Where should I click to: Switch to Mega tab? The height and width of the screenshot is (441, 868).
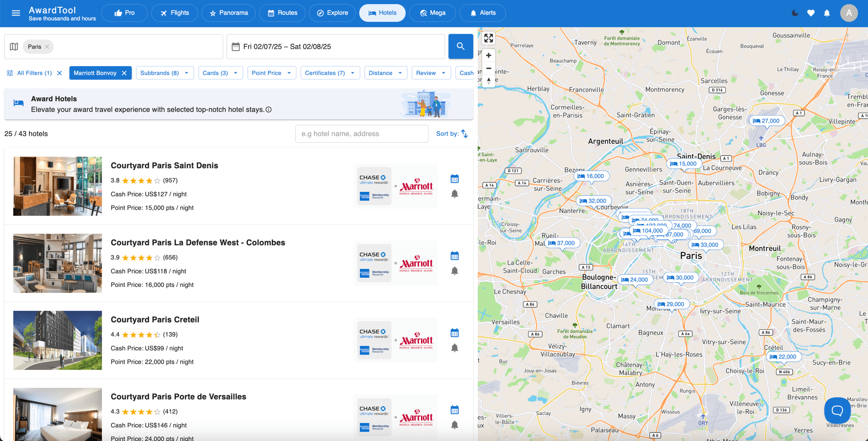pyautogui.click(x=432, y=13)
